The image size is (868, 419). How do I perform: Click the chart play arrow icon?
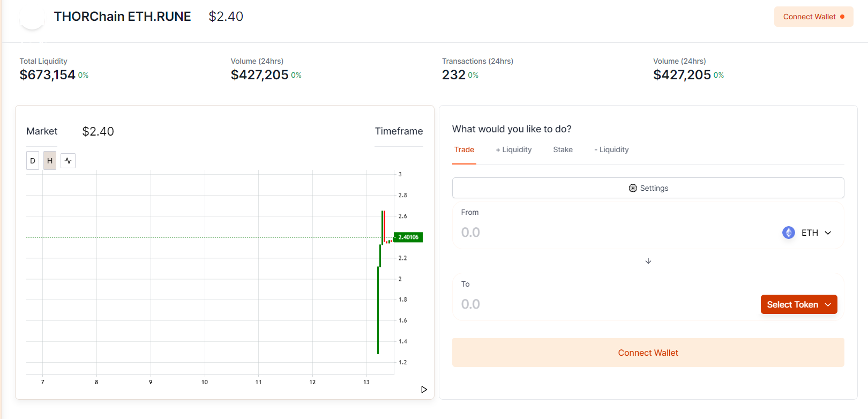(x=424, y=390)
